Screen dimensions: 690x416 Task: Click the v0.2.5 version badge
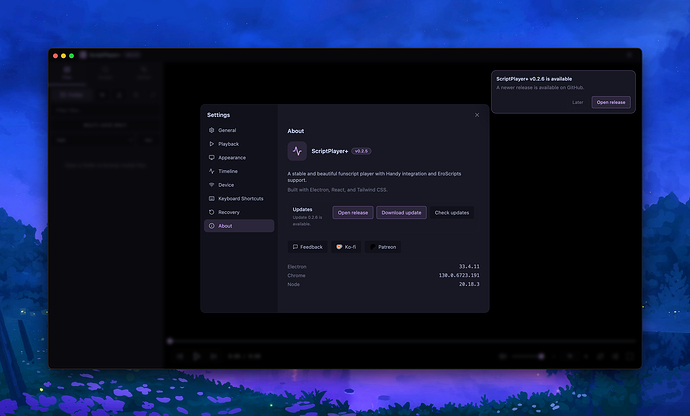pyautogui.click(x=361, y=151)
